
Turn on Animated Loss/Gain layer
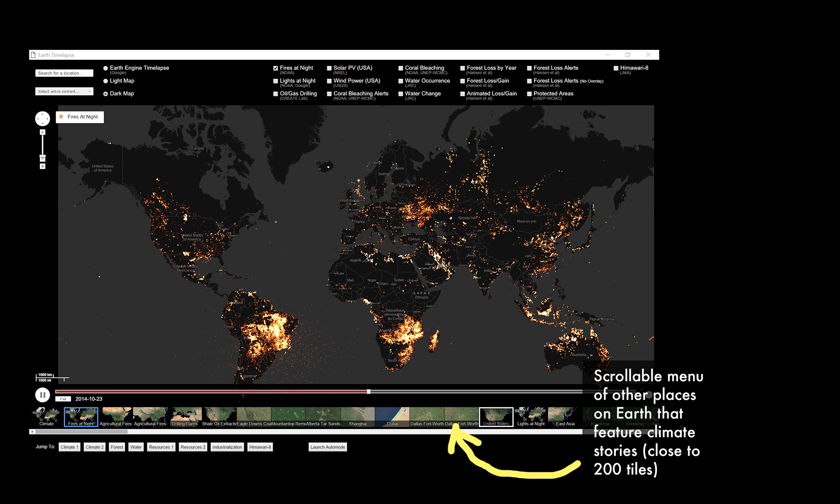click(x=462, y=94)
